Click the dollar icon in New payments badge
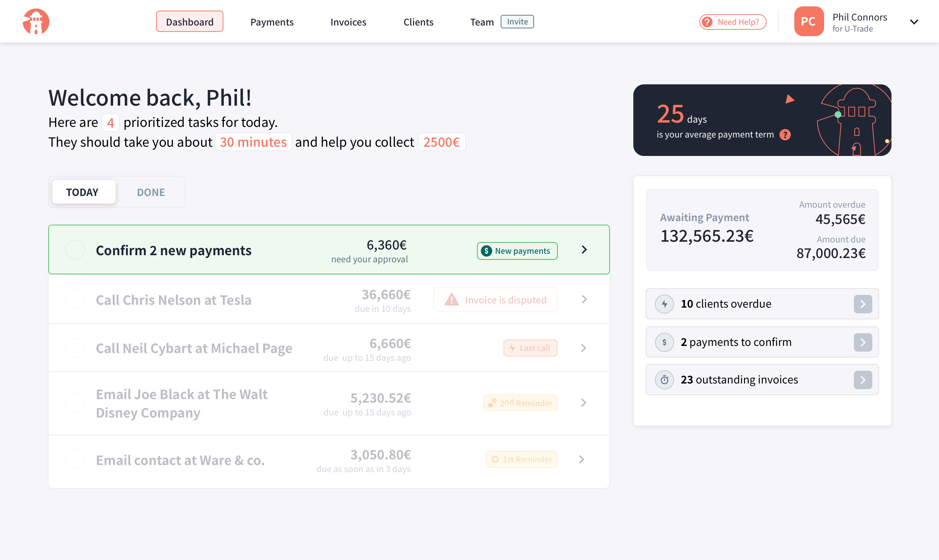This screenshot has height=560, width=939. pyautogui.click(x=486, y=251)
